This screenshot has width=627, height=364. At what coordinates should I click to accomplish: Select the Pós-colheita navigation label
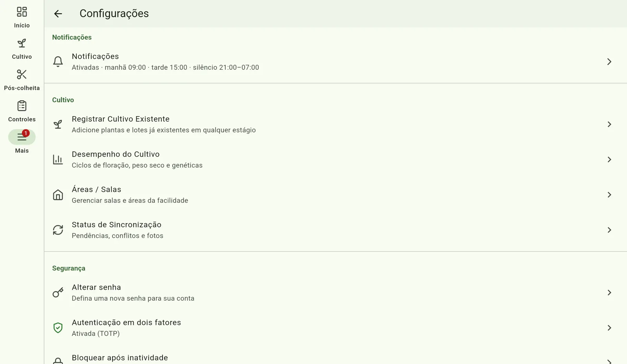(x=22, y=88)
